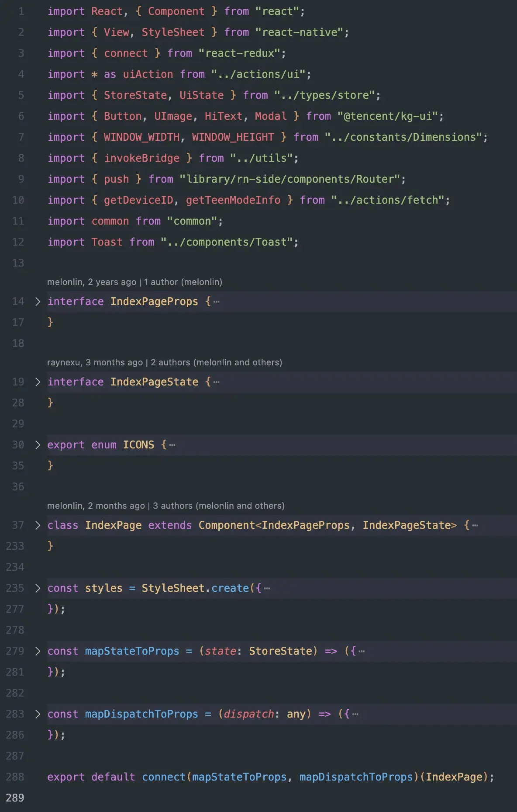The image size is (517, 812).
Task: Open the melonlin 2 months ago authors annotation
Action: click(x=165, y=506)
